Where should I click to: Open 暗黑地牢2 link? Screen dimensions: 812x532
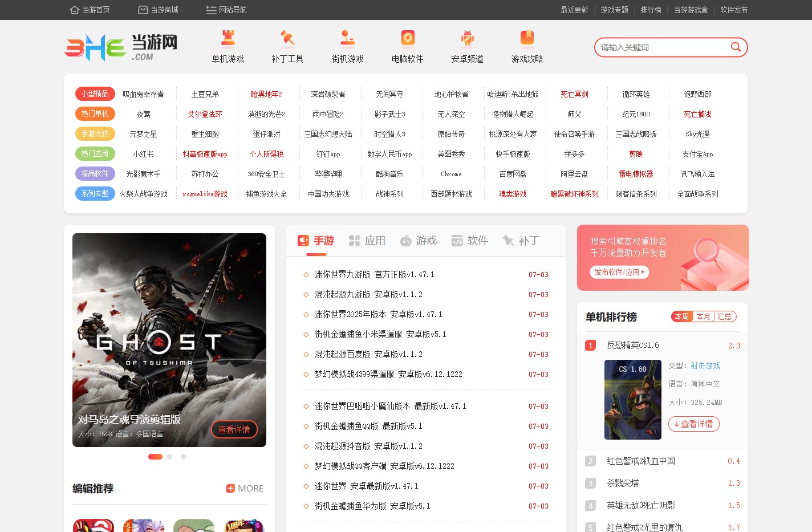tap(266, 94)
